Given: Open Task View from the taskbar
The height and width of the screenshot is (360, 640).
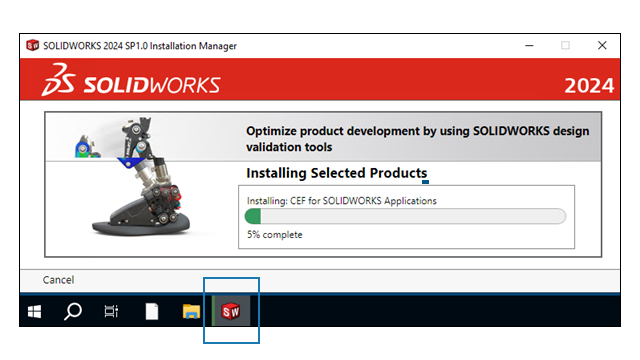Looking at the screenshot, I should tap(111, 311).
